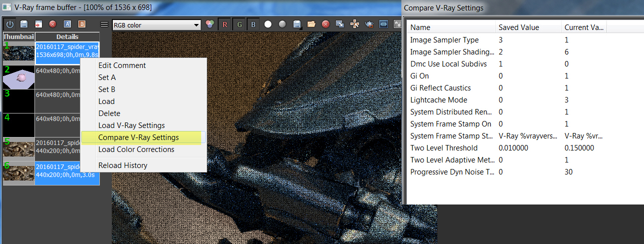This screenshot has height=244, width=644.
Task: Select history thumbnail number 1
Action: pos(19,53)
